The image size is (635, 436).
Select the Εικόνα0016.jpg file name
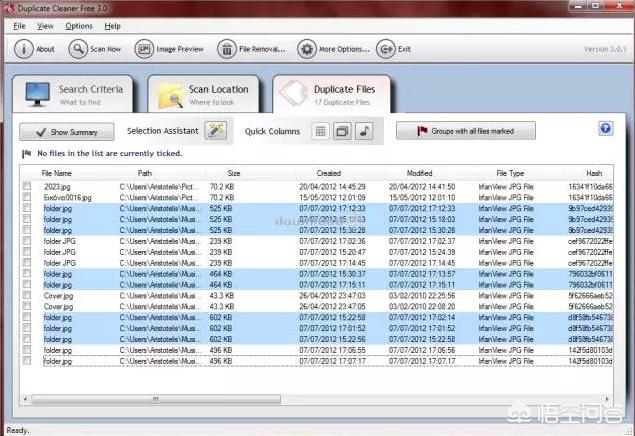pyautogui.click(x=68, y=198)
